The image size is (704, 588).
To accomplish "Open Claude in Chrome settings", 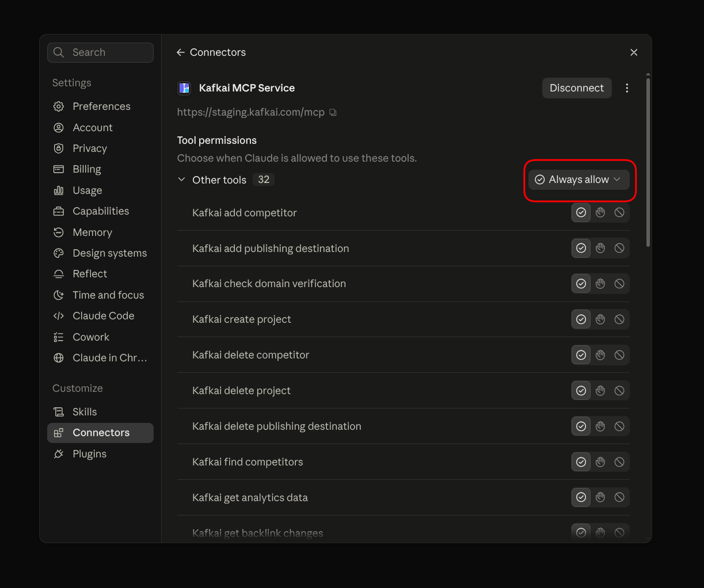I will point(100,358).
